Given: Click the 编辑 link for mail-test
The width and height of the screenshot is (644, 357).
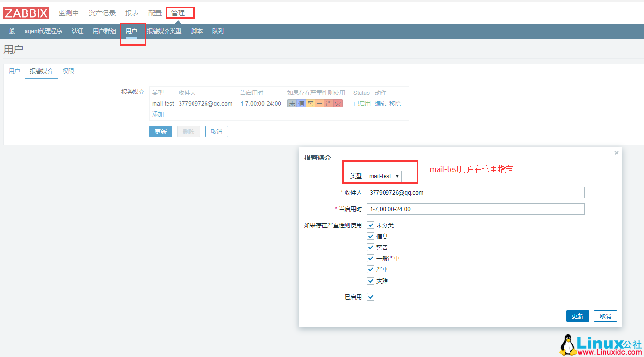Looking at the screenshot, I should click(x=380, y=103).
